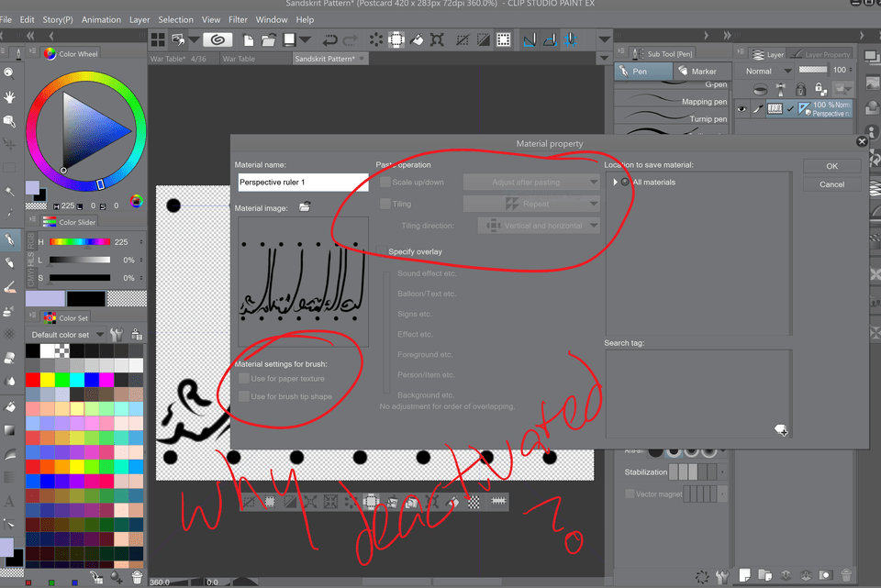The height and width of the screenshot is (588, 881).
Task: Toggle the Tiling checkbox
Action: pos(385,204)
